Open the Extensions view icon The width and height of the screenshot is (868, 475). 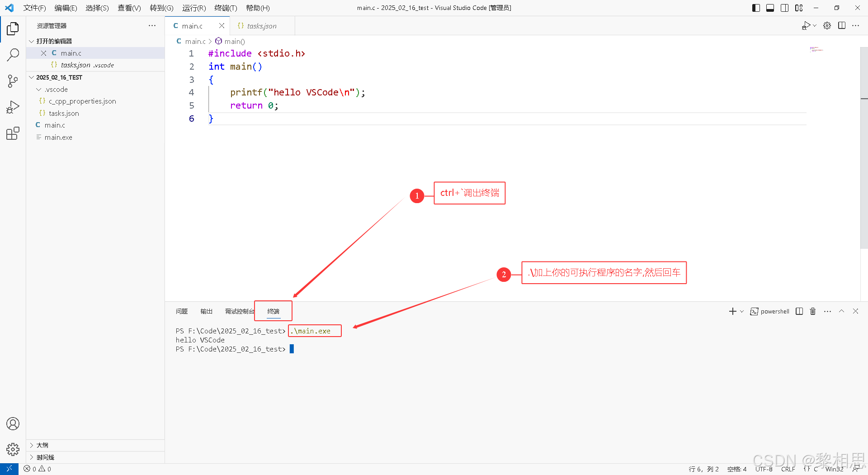click(x=13, y=133)
